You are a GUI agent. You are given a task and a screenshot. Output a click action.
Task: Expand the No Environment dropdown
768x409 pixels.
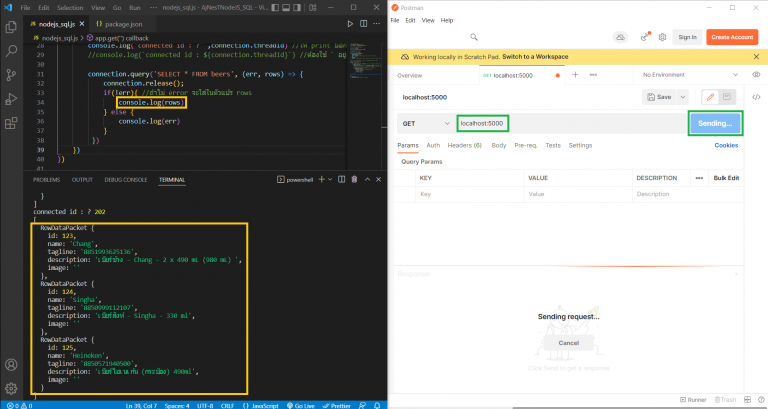[688, 75]
